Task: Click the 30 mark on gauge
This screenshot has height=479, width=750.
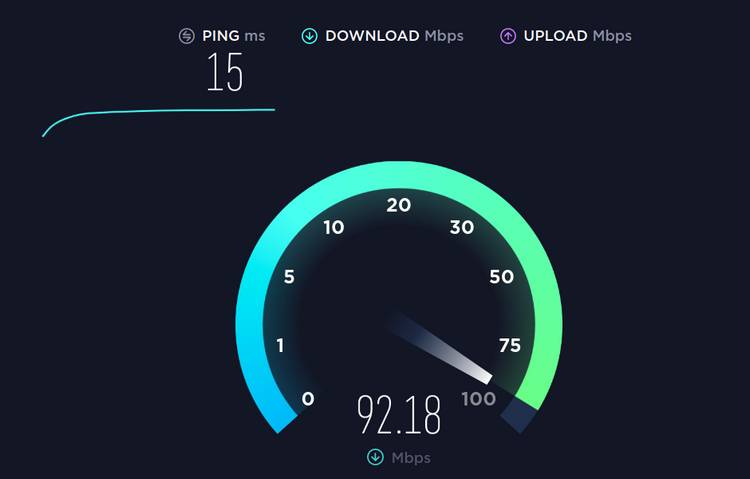Action: pos(462,227)
